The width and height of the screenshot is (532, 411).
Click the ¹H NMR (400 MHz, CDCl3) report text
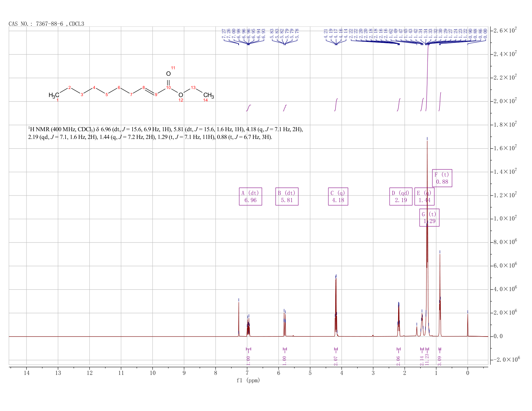point(166,133)
